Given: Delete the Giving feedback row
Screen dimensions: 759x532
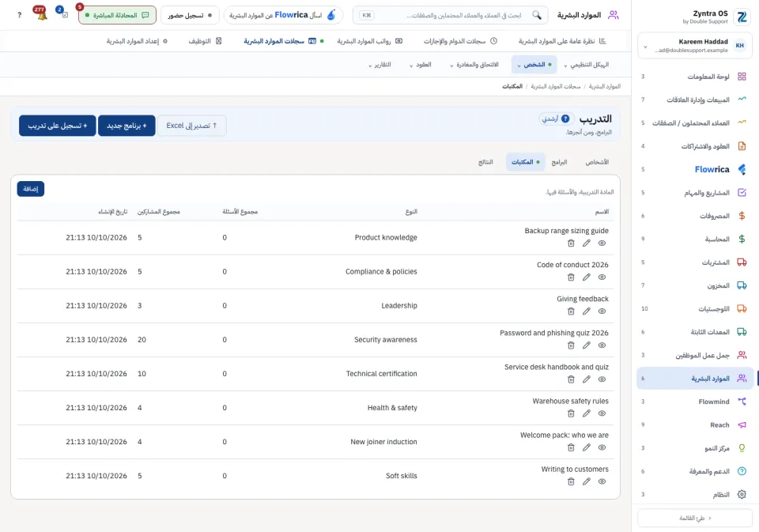Looking at the screenshot, I should click(x=571, y=311).
